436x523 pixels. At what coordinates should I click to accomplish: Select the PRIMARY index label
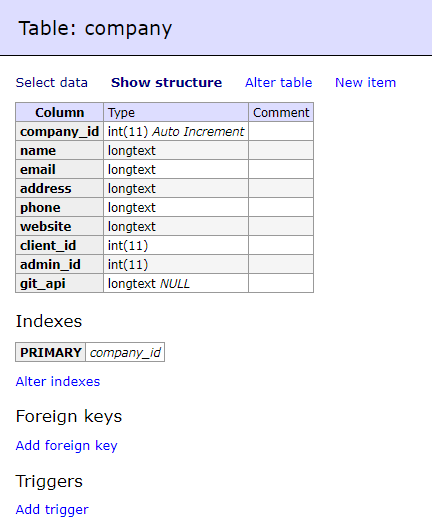[x=50, y=352]
